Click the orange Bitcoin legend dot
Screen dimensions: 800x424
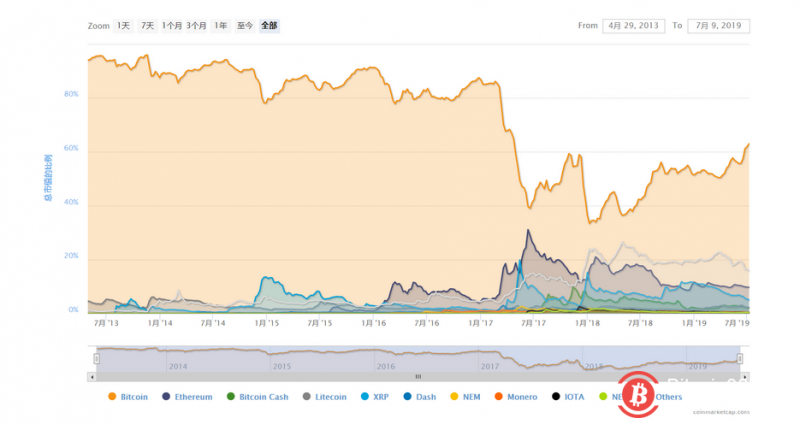coord(112,396)
